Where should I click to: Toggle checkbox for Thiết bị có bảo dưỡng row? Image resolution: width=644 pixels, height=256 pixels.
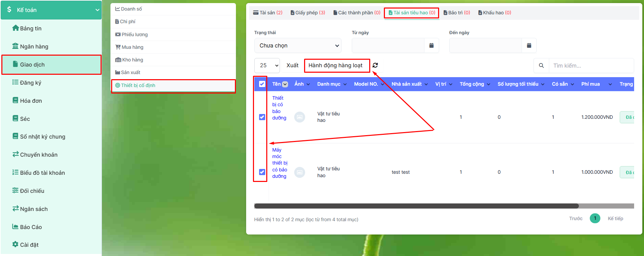(x=262, y=117)
